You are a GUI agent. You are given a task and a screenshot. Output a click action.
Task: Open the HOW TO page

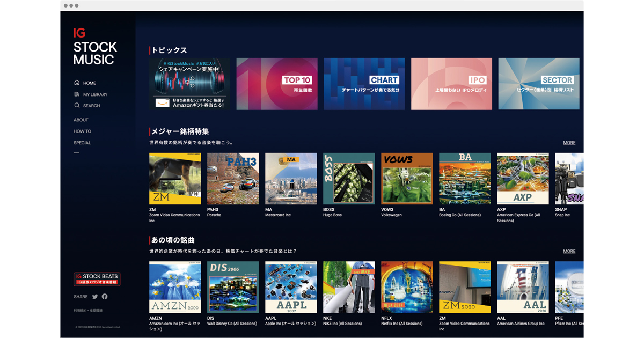[x=82, y=131]
